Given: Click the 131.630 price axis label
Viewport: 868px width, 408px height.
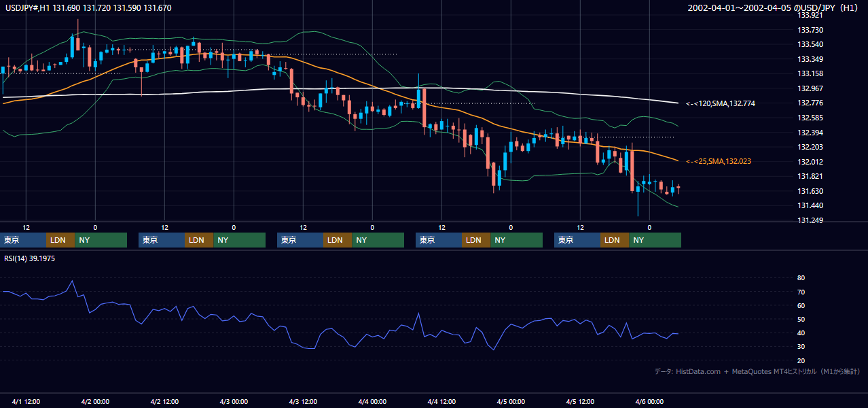Looking at the screenshot, I should [x=810, y=191].
